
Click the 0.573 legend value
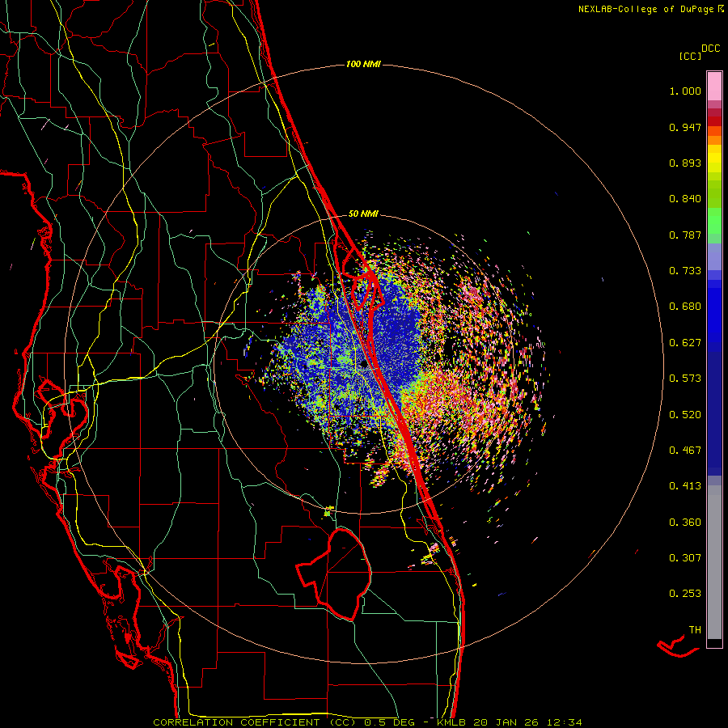(x=685, y=379)
